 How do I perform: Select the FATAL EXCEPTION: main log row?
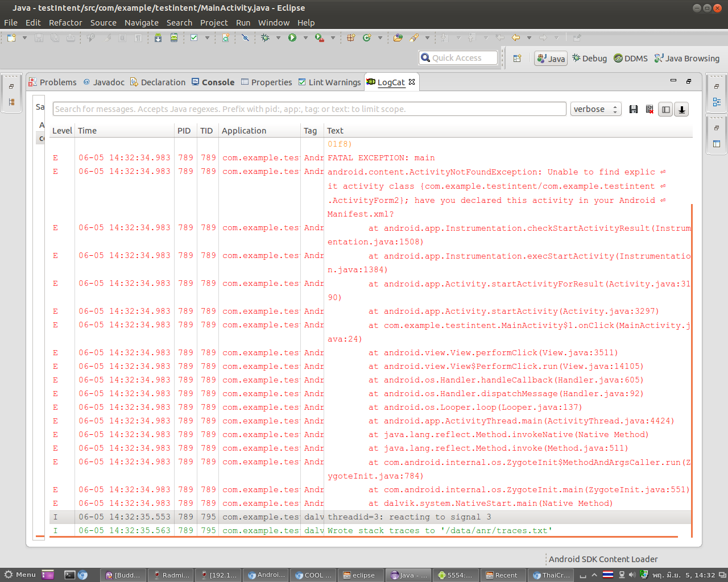[x=371, y=158]
